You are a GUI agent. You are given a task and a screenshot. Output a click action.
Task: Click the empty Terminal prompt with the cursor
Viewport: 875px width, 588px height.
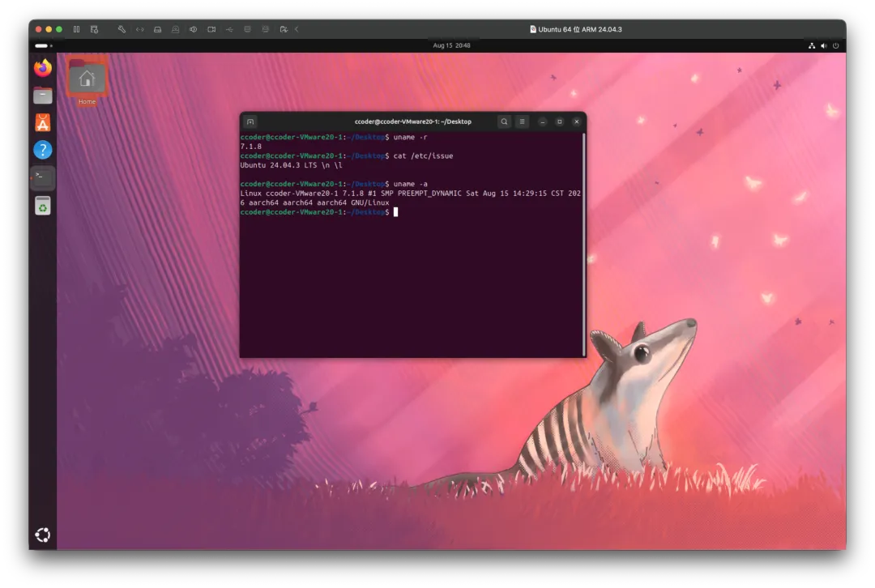tap(319, 212)
